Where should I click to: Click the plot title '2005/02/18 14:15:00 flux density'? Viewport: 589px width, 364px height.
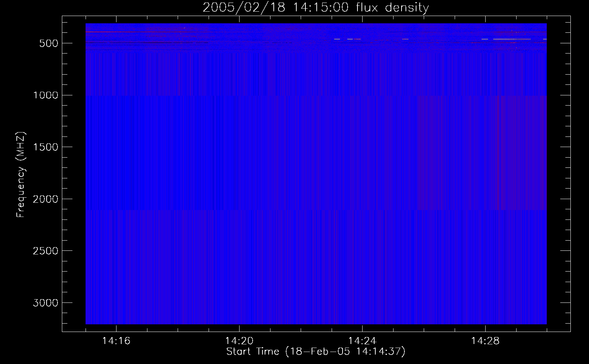[x=316, y=8]
